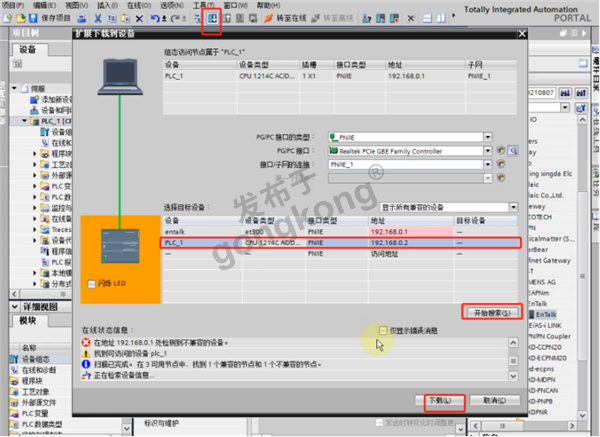Click the 开始搜索(S) button
This screenshot has height=437, width=600.
pos(492,313)
